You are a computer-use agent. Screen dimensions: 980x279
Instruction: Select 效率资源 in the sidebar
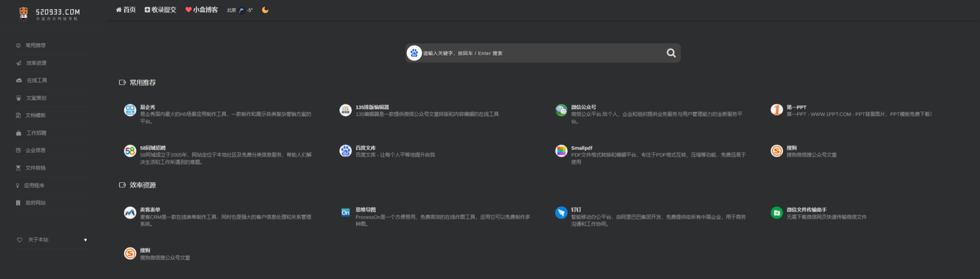(x=36, y=63)
